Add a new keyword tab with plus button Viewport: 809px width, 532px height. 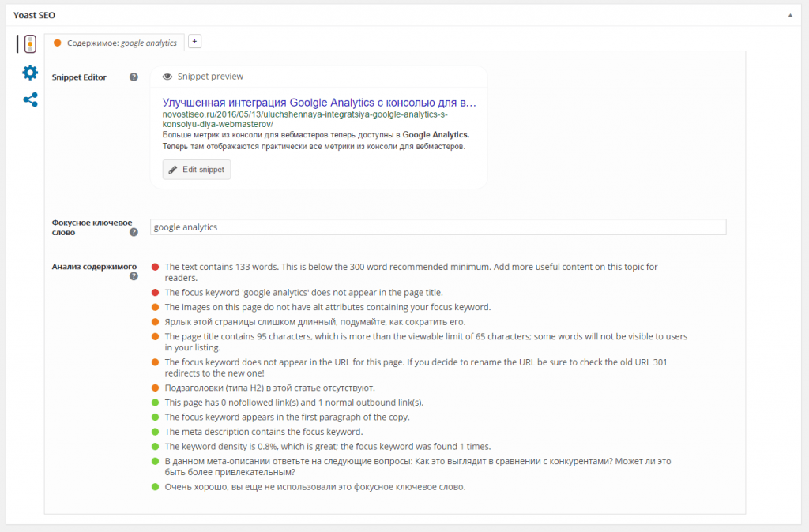pos(194,41)
